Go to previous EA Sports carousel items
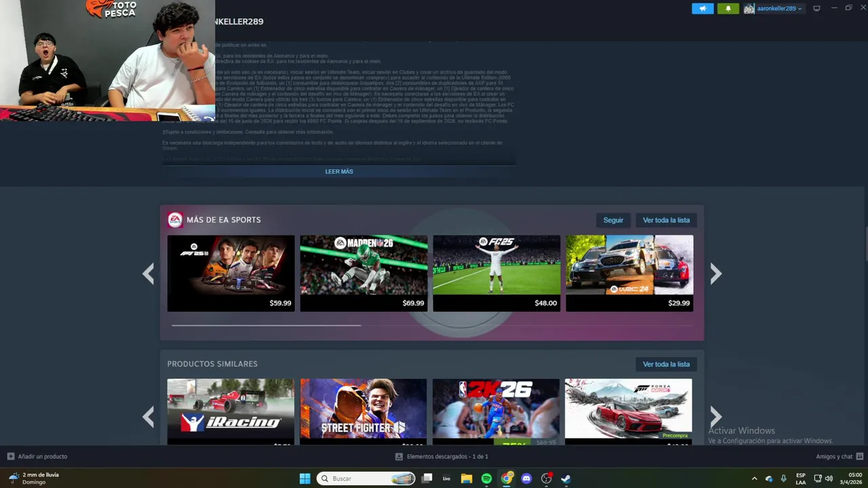The image size is (868, 488). point(149,273)
